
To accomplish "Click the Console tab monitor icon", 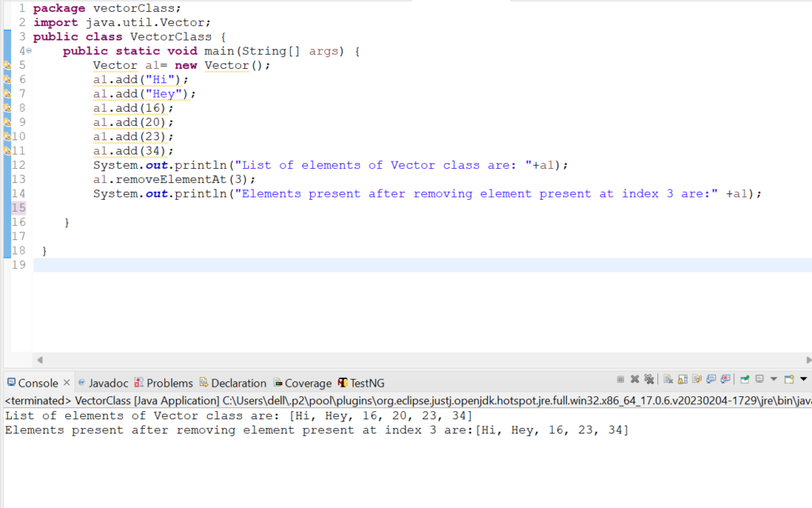I will pos(11,382).
